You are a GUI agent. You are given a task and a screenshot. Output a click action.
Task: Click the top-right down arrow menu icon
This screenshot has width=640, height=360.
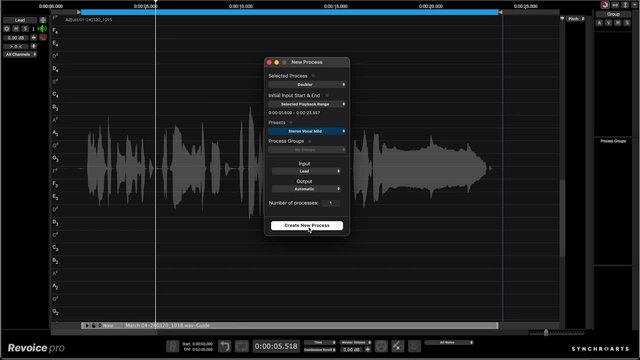634,5
